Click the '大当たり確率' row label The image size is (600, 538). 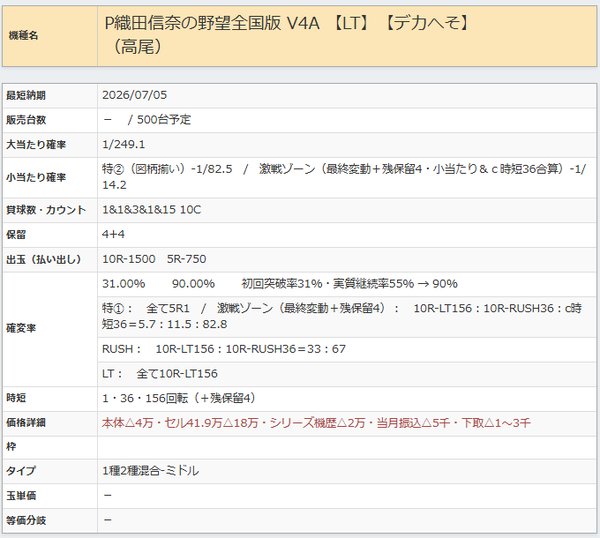click(x=36, y=145)
